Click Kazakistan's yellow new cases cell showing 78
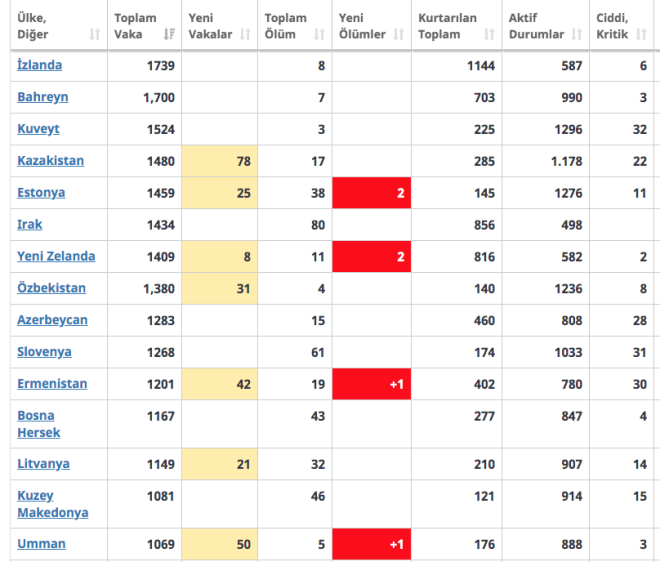This screenshot has height=562, width=660. click(x=220, y=161)
